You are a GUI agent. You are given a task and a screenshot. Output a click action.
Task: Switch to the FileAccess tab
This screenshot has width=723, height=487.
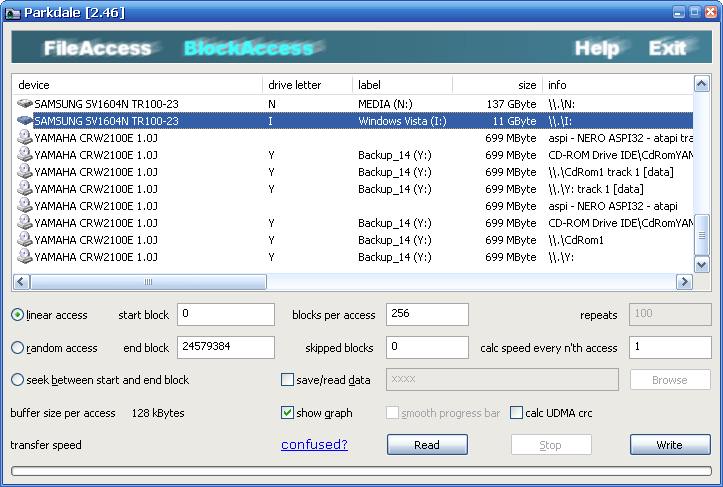(x=97, y=48)
